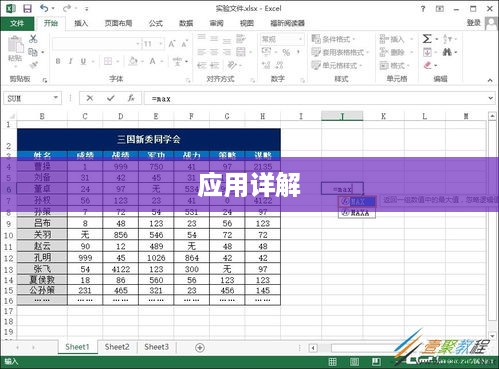
Task: Switch to the Insert ribbon tab
Action: tap(81, 23)
